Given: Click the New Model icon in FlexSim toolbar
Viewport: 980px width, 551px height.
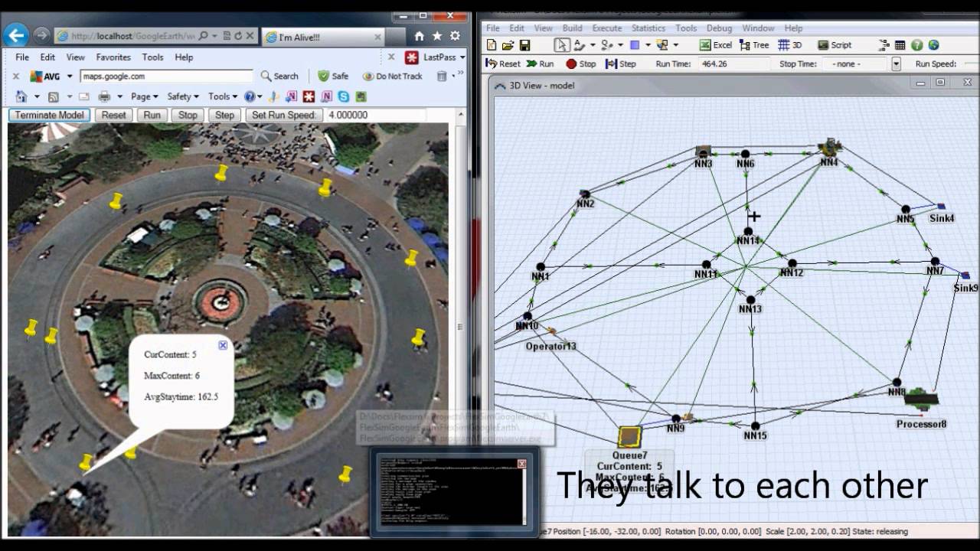Looking at the screenshot, I should tap(492, 45).
